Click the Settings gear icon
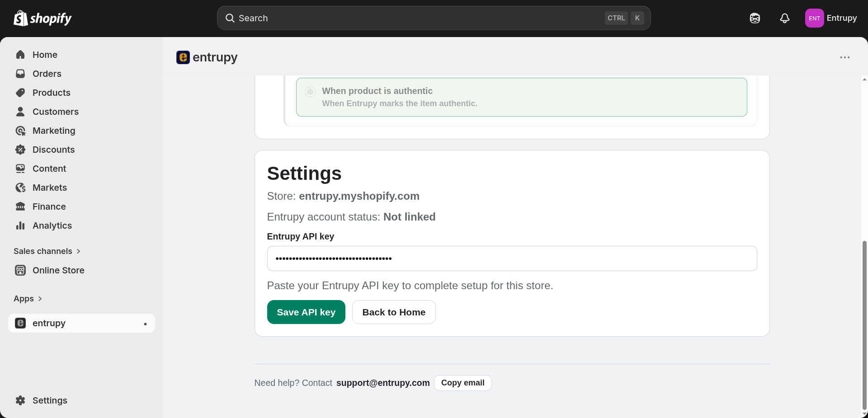The height and width of the screenshot is (418, 868). (x=20, y=400)
